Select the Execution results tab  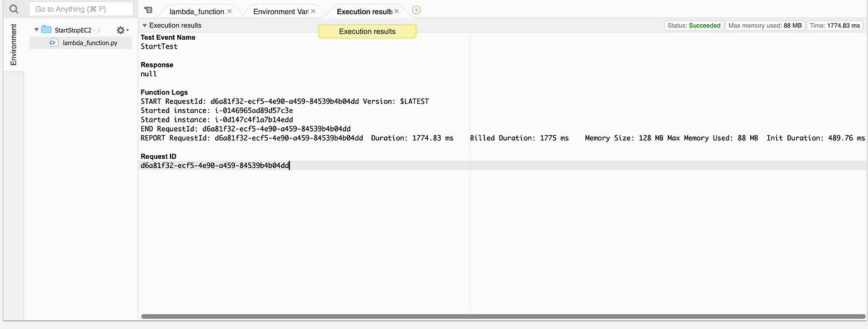tap(364, 11)
